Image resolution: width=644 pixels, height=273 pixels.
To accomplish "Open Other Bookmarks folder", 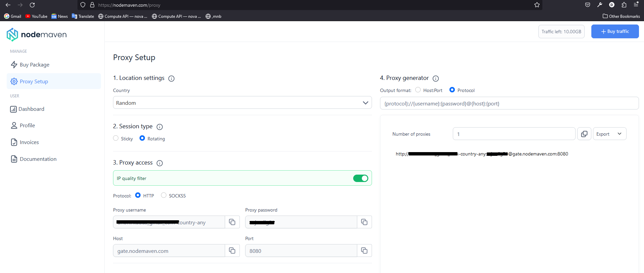I will pyautogui.click(x=621, y=16).
